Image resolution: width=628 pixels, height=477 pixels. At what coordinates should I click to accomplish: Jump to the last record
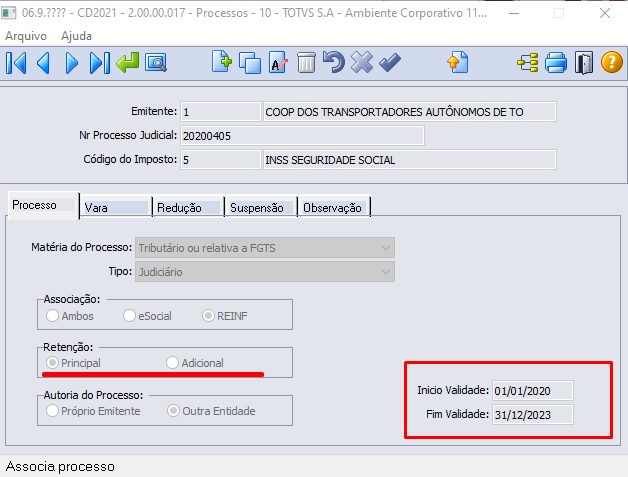[x=100, y=63]
